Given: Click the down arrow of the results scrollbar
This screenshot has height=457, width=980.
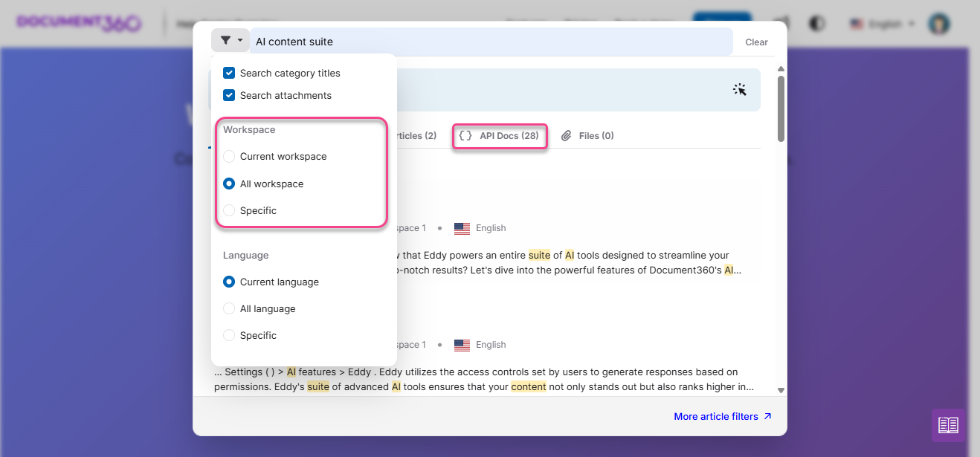Looking at the screenshot, I should tap(781, 390).
